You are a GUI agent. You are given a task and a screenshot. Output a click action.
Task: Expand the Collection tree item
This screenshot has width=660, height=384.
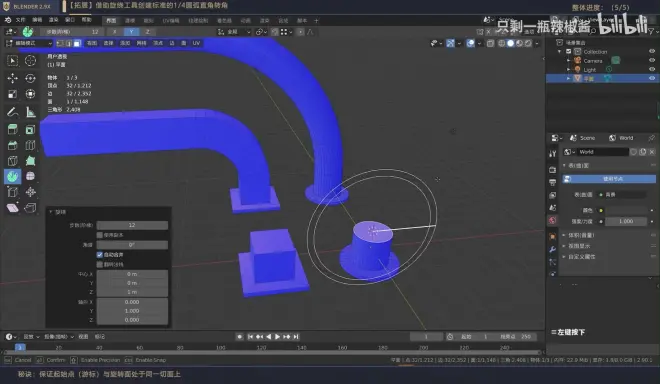559,51
